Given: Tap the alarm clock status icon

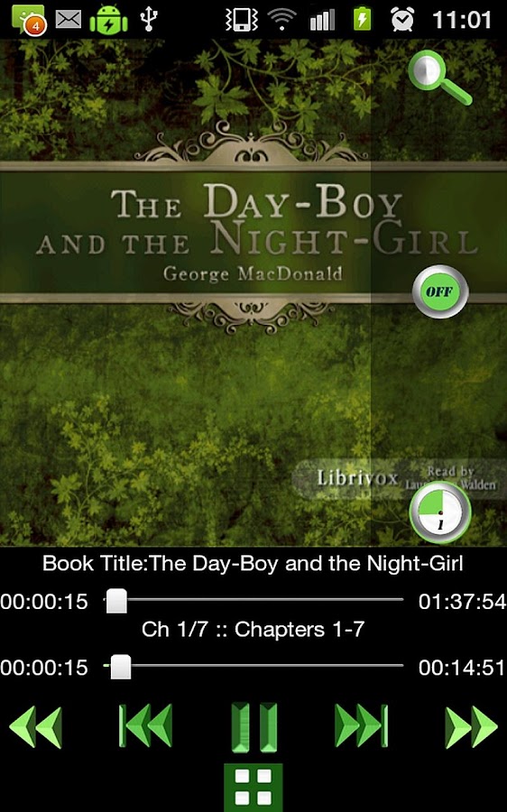Looking at the screenshot, I should pyautogui.click(x=402, y=20).
